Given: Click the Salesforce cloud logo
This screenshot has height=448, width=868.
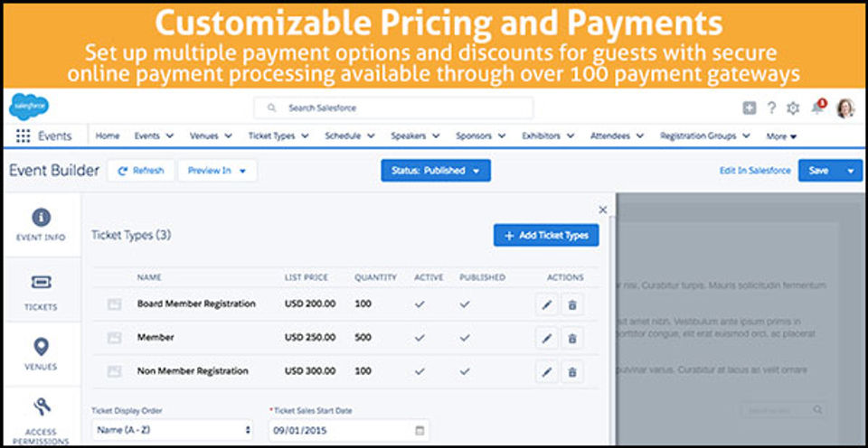Looking at the screenshot, I should click(x=29, y=107).
